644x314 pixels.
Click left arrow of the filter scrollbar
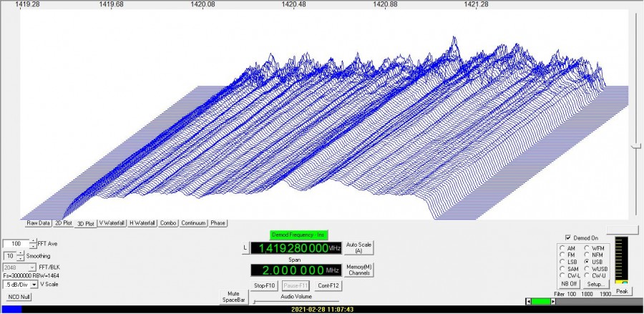point(528,302)
